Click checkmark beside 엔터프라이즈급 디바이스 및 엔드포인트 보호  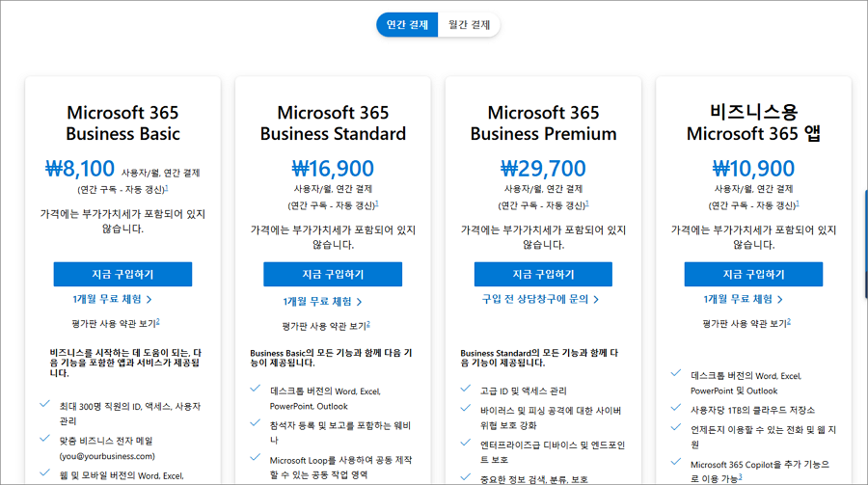[x=466, y=443]
